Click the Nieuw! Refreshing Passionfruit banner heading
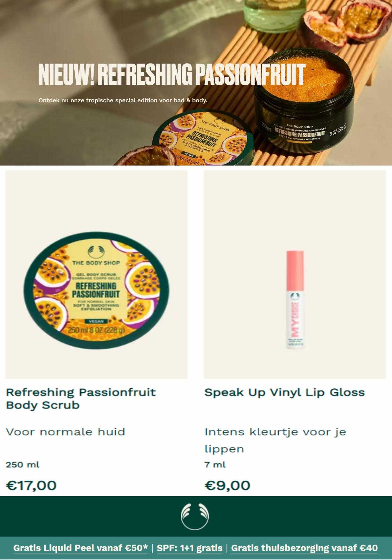 click(x=172, y=74)
